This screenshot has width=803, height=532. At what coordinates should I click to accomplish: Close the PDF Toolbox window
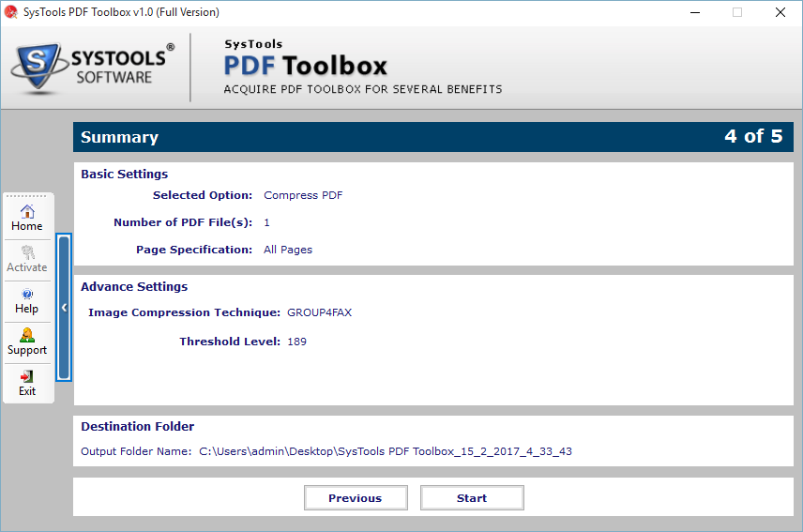(780, 12)
